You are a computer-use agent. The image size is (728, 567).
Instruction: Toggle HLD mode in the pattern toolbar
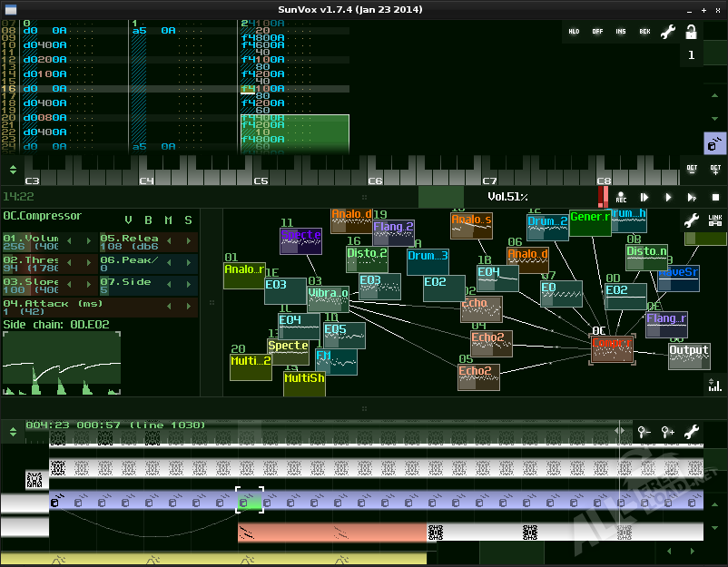click(574, 32)
